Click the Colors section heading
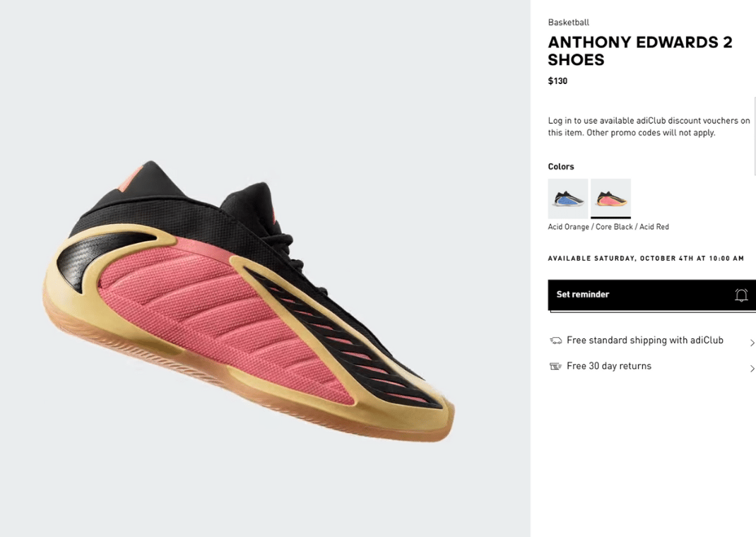Viewport: 756px width, 537px height. pos(561,166)
